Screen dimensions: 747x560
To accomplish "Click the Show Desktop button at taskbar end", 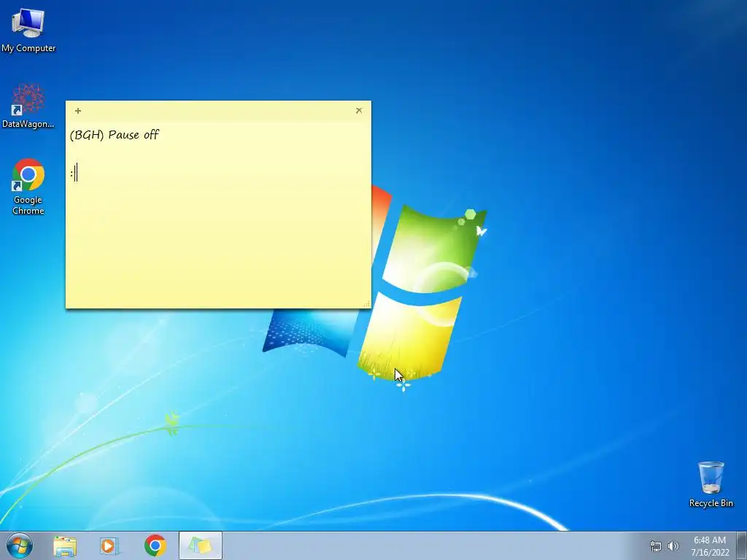I will (742, 545).
